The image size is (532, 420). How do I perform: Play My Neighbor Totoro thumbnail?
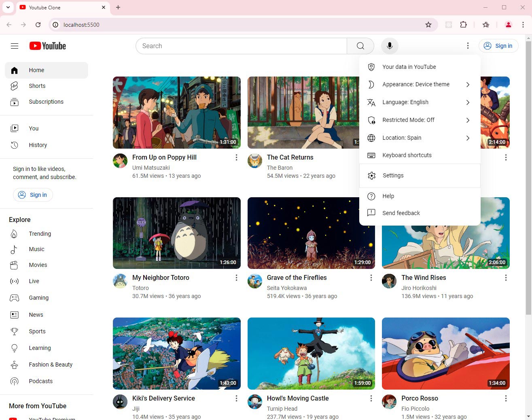tap(177, 233)
